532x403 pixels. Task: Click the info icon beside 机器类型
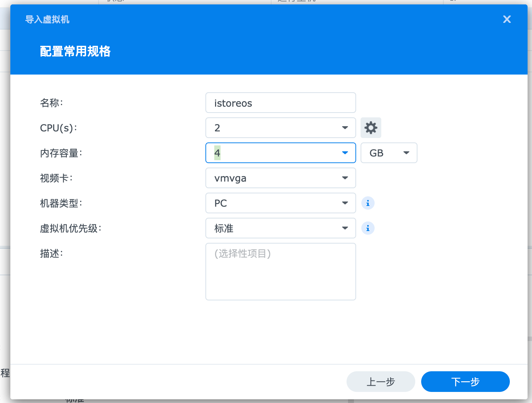368,203
